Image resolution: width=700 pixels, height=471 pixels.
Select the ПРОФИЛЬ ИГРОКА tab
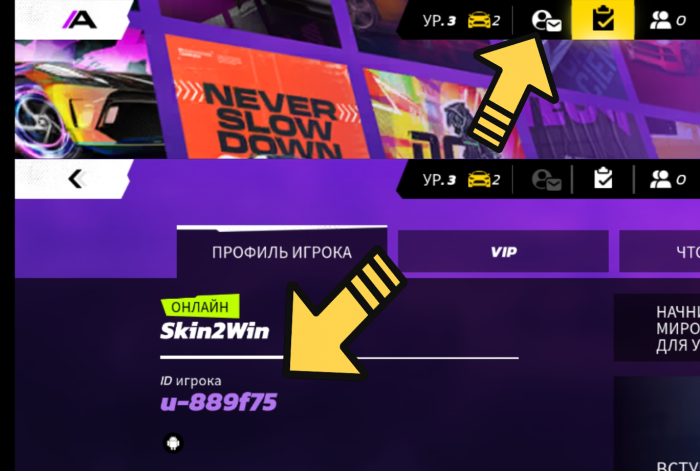(282, 252)
